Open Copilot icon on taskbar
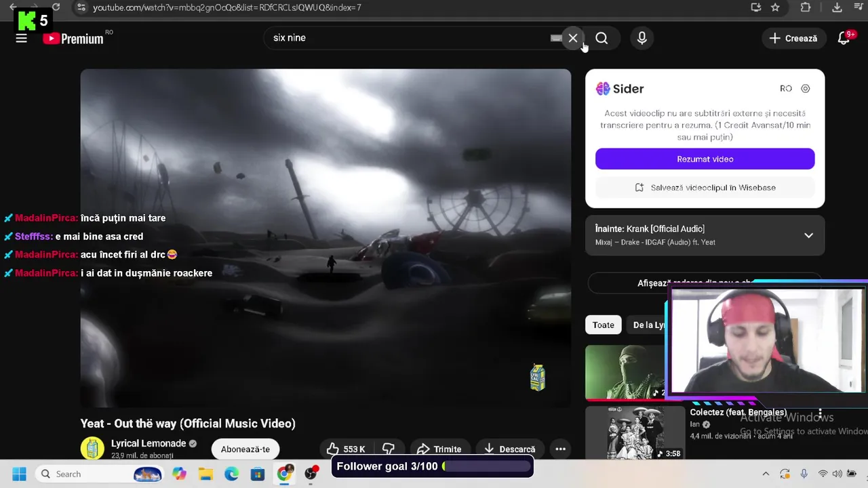 [179, 474]
